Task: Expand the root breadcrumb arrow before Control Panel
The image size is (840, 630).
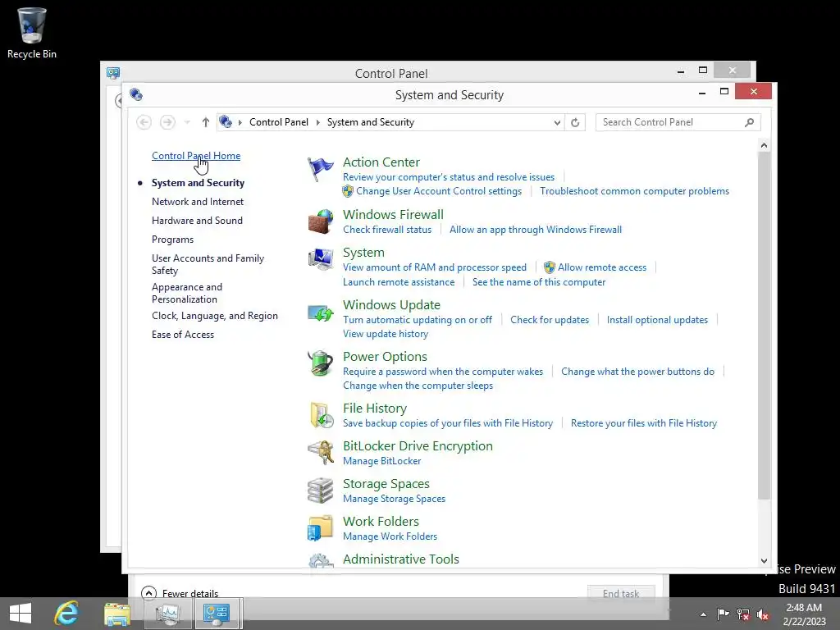Action: coord(240,123)
